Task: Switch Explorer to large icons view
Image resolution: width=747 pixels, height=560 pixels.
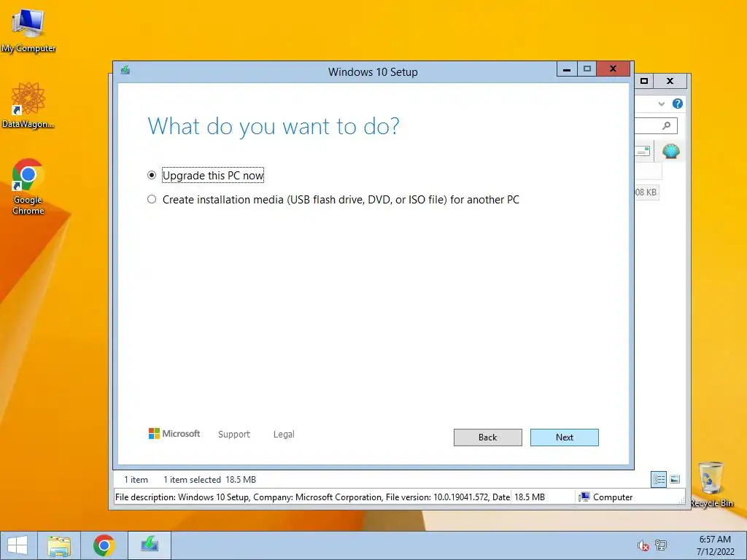Action: click(x=675, y=479)
